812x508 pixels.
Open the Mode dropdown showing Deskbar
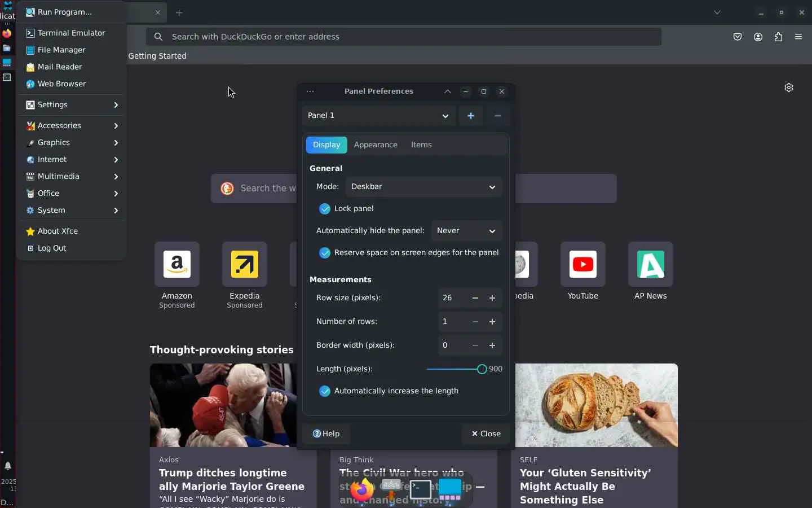(x=423, y=187)
